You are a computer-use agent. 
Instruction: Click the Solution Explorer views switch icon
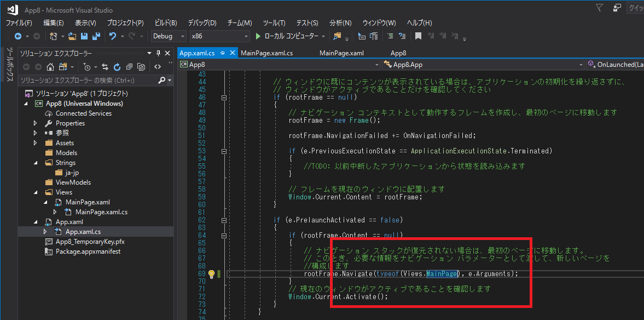click(x=62, y=67)
